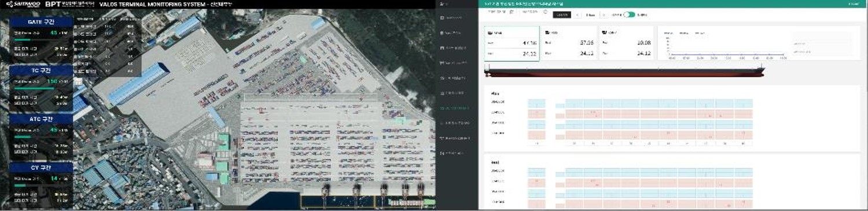Select the second vessel summary card
Screen dimensions: 868x211
(x=569, y=43)
